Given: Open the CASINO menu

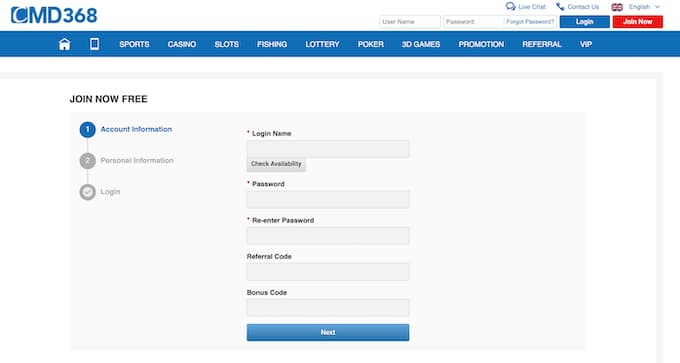Looking at the screenshot, I should (x=182, y=44).
